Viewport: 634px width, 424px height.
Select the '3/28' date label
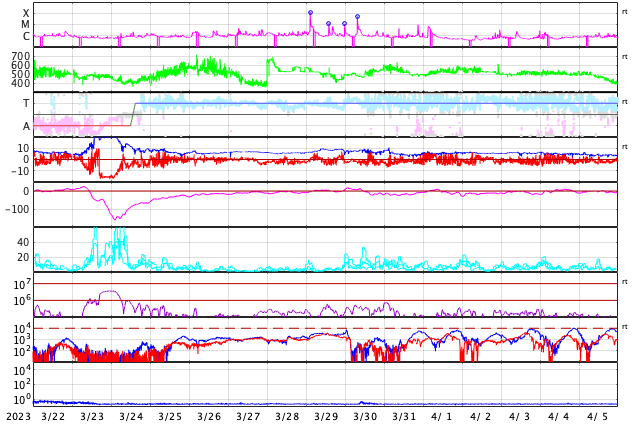pos(287,417)
